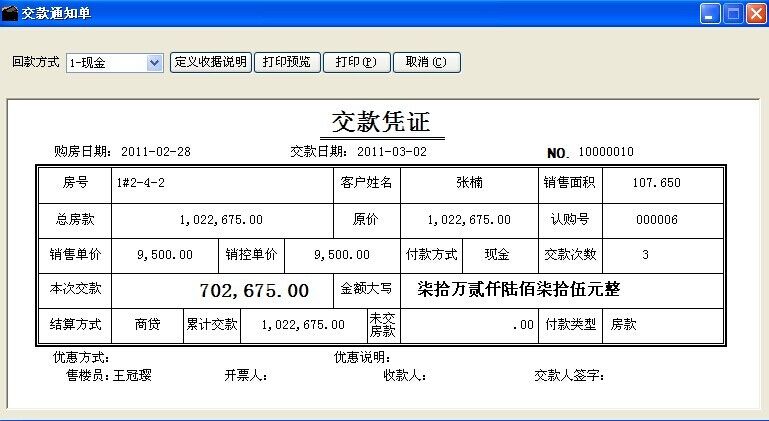Expand the 回款方式 dropdown list
Screen dimensions: 769x421
(x=154, y=62)
